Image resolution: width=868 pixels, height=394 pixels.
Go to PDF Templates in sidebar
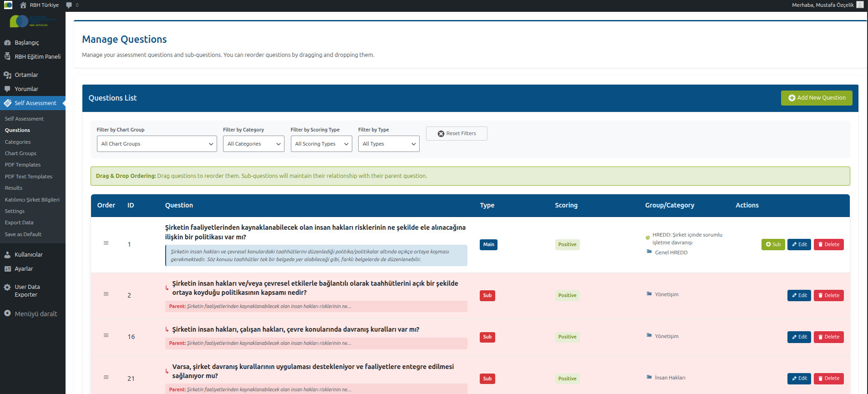23,165
